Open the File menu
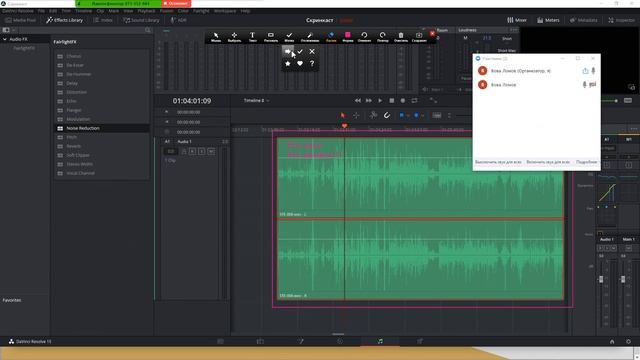This screenshot has height=360, width=640. pyautogui.click(x=41, y=11)
